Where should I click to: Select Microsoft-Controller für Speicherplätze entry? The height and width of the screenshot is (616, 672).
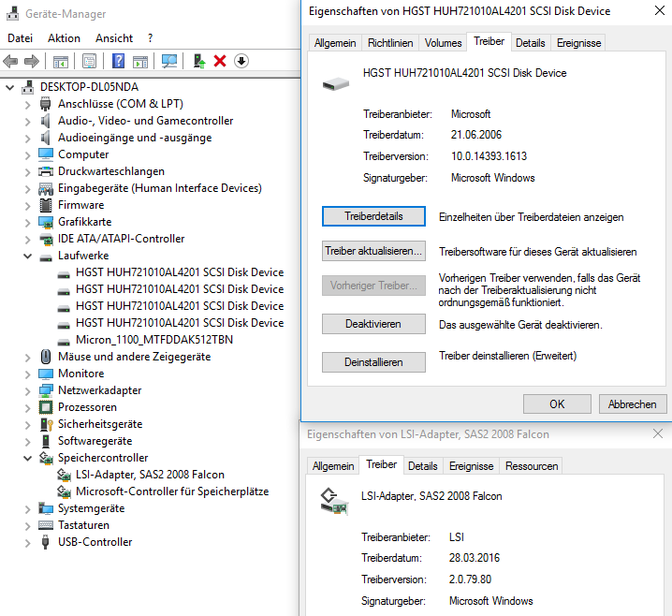(172, 491)
